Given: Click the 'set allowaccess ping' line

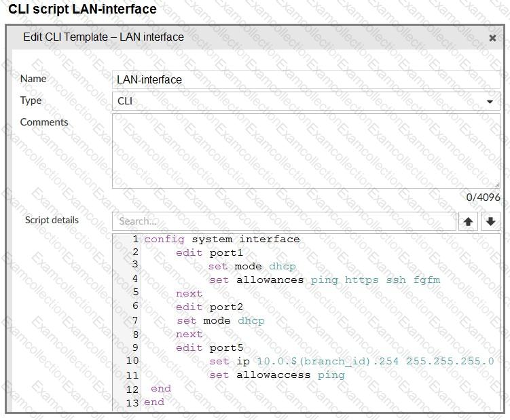Looking at the screenshot, I should (x=276, y=375).
